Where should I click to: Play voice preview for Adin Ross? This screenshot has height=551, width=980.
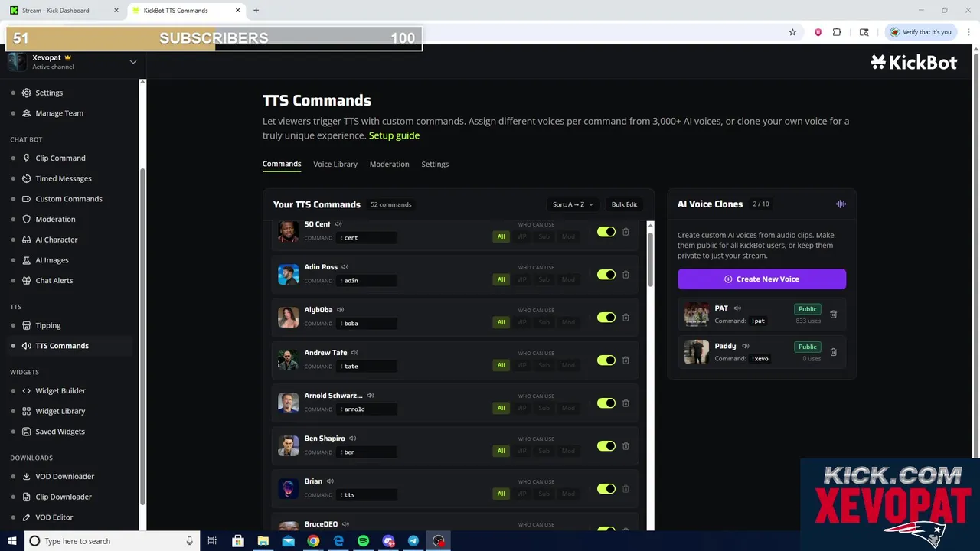click(x=345, y=267)
